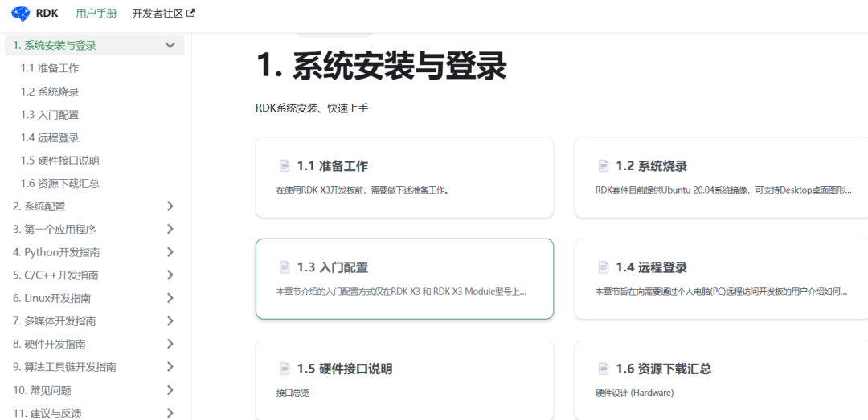Open the 1.3 入门配置 card title
This screenshot has height=420, width=868.
(333, 267)
